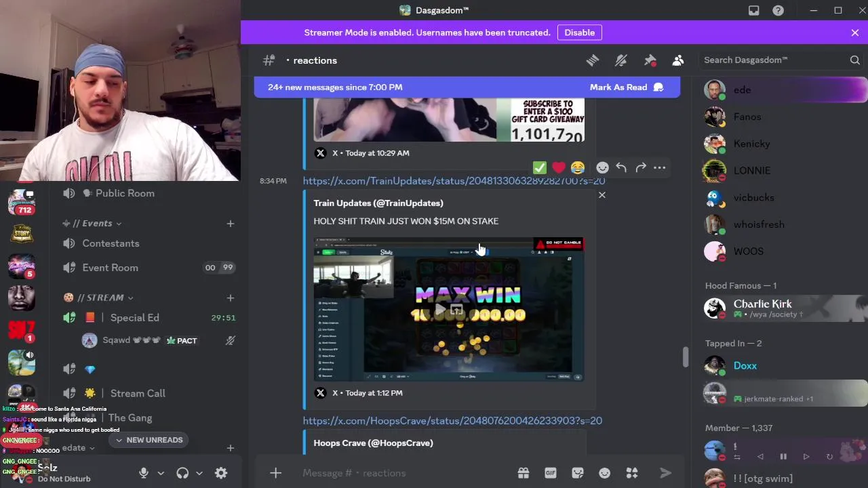Jump to 24+ new messages bar

click(335, 87)
